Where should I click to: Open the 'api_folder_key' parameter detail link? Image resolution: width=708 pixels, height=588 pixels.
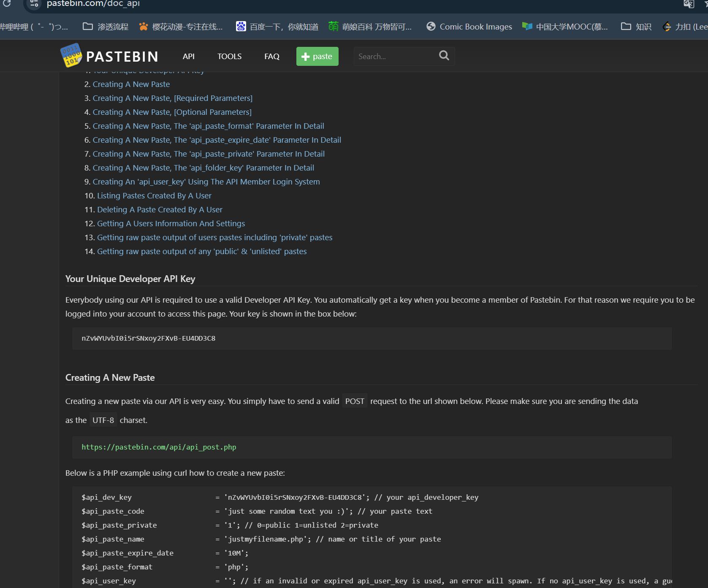(x=203, y=168)
